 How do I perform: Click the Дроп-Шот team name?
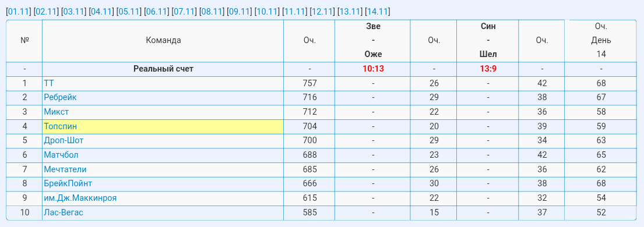pos(64,140)
